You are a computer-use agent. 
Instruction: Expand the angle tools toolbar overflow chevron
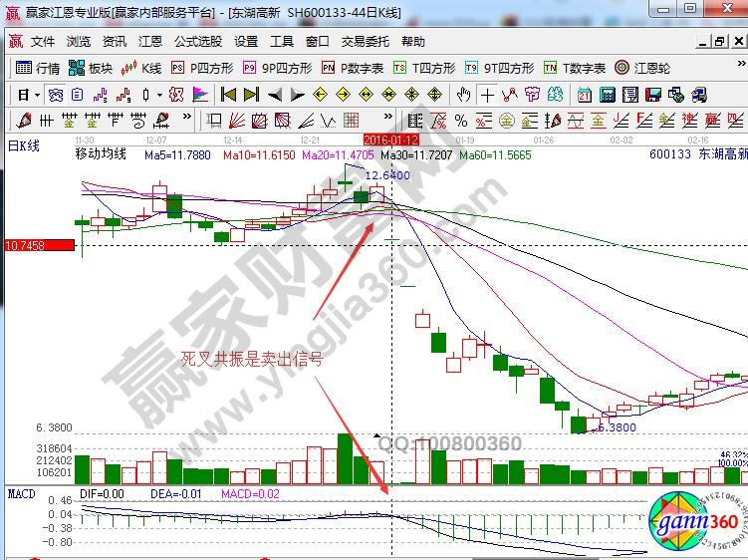[388, 116]
